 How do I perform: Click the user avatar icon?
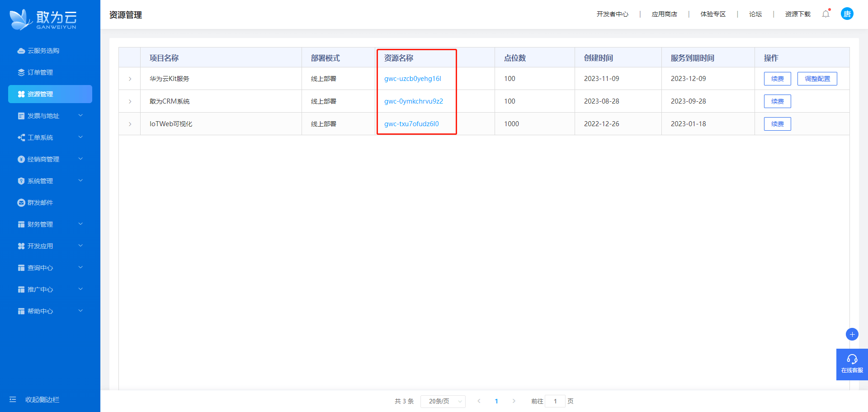(847, 14)
